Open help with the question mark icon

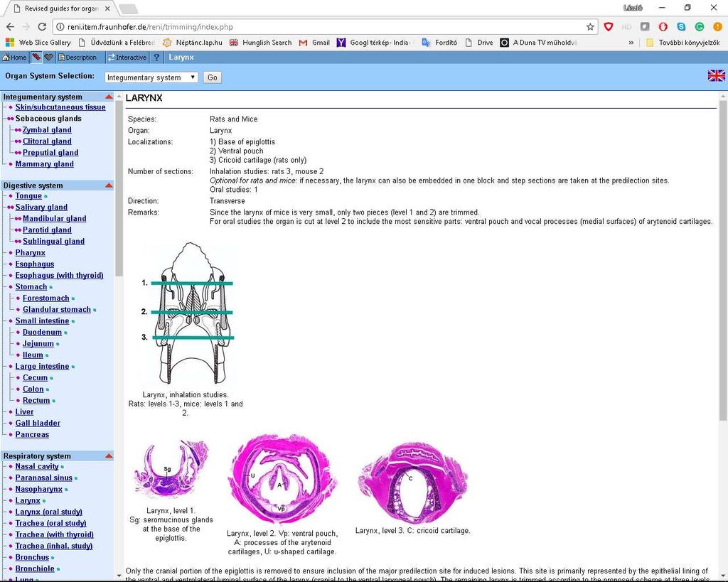point(156,58)
